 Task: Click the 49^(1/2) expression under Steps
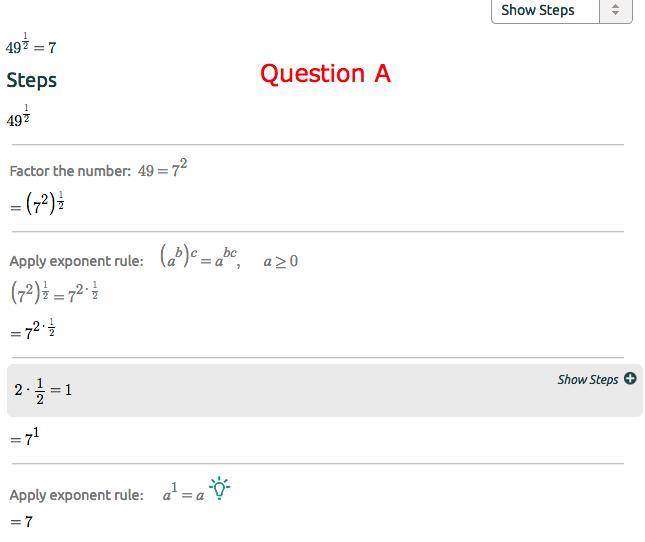[x=18, y=118]
